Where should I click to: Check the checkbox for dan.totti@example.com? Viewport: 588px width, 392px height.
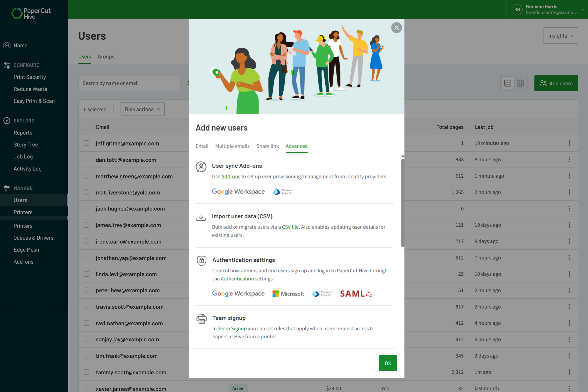pos(86,159)
